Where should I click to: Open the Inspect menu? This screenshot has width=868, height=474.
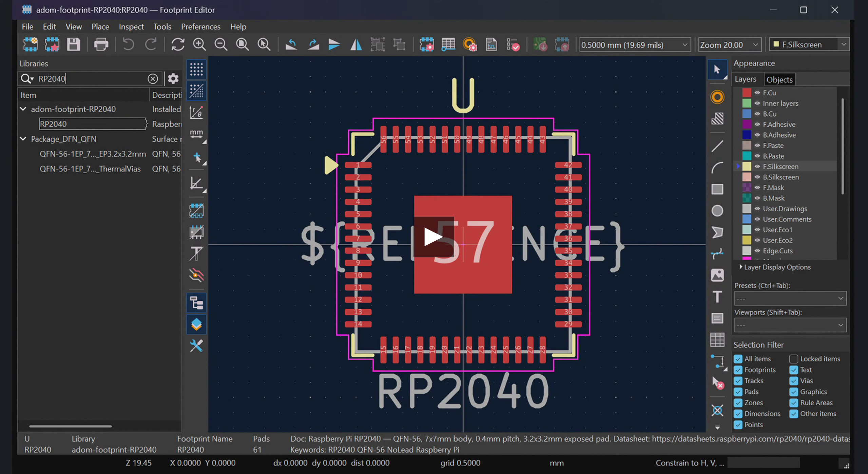(x=131, y=26)
